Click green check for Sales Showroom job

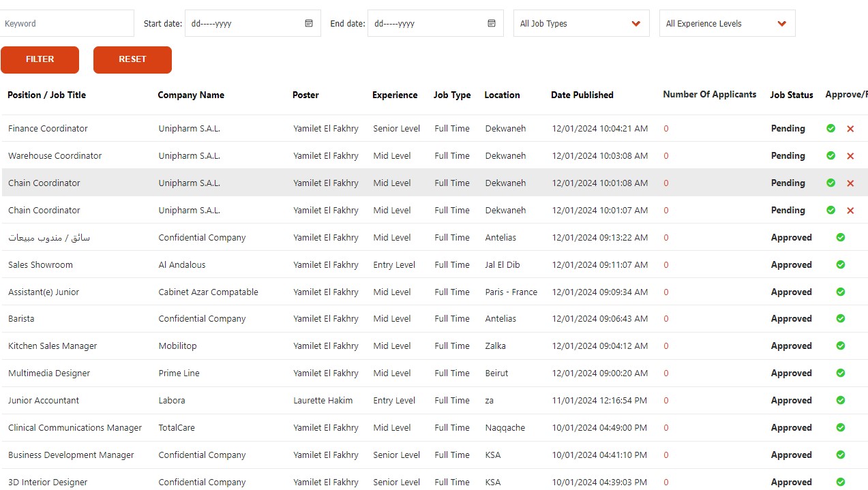pyautogui.click(x=841, y=264)
